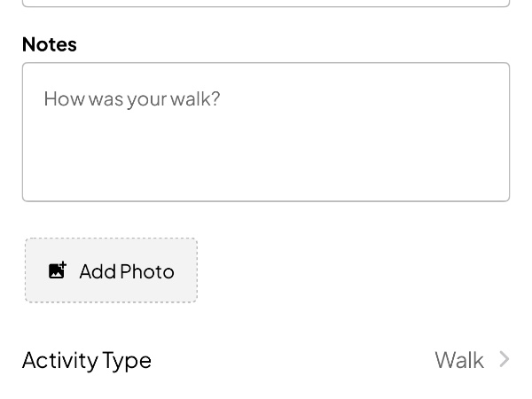The width and height of the screenshot is (532, 399).
Task: Tap the Add Photo button
Action: pyautogui.click(x=112, y=270)
